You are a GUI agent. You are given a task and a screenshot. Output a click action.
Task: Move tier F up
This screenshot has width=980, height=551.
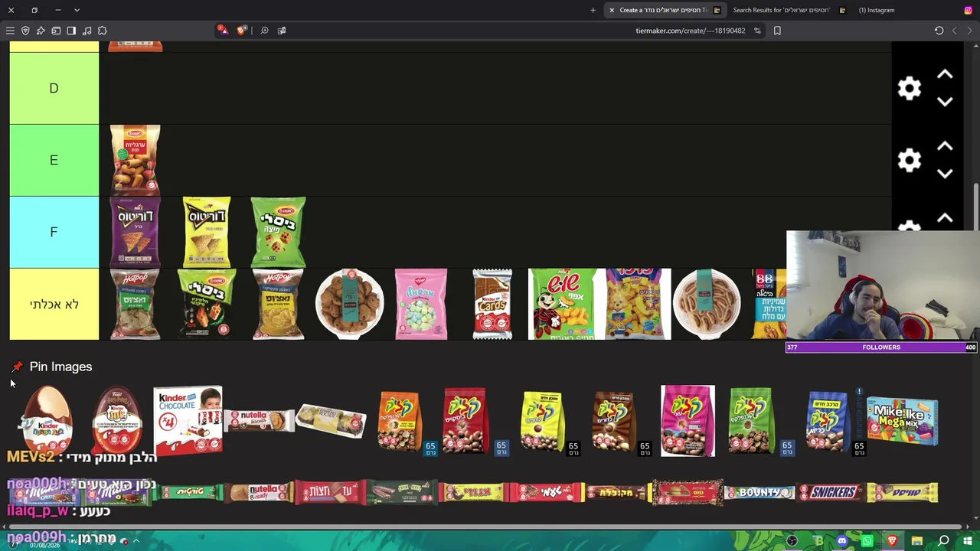[945, 218]
